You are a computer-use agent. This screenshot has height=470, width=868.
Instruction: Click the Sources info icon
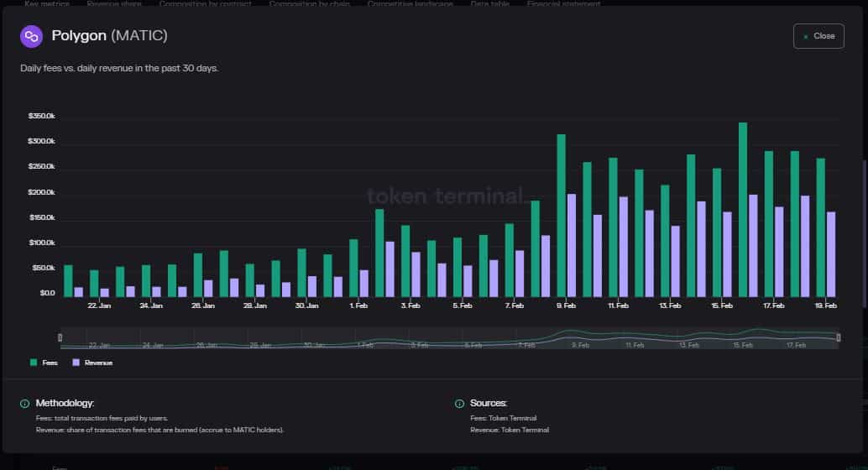tap(459, 404)
